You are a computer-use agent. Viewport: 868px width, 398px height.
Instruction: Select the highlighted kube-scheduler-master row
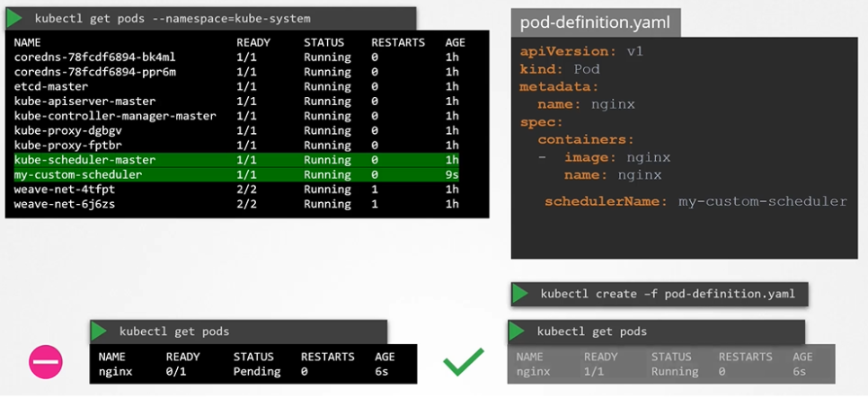(236, 160)
